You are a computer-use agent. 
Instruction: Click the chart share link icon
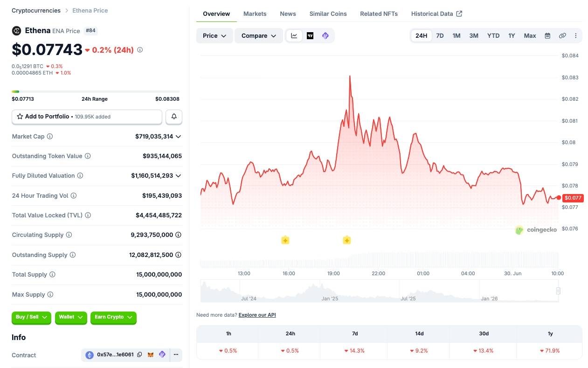coord(562,36)
